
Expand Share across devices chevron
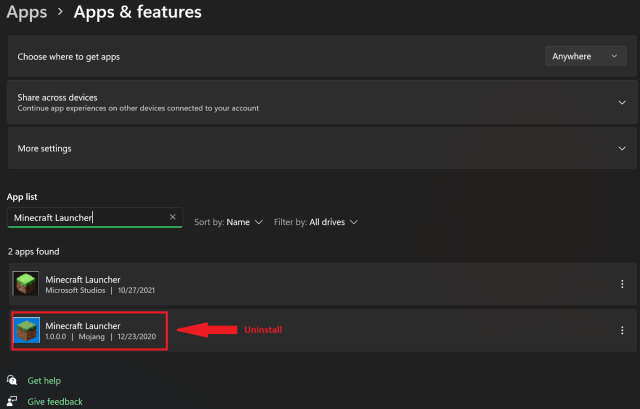tap(622, 102)
